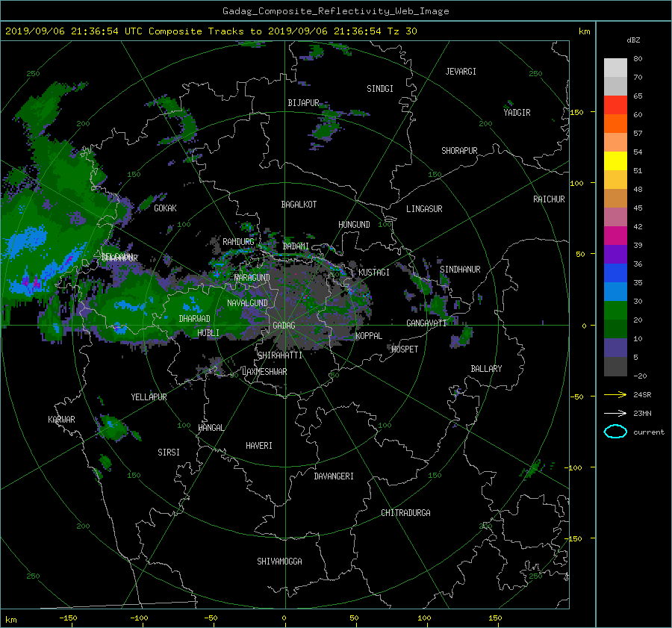Click the LAXMESHWAR city label
Image resolution: width=672 pixels, height=628 pixels.
264,372
